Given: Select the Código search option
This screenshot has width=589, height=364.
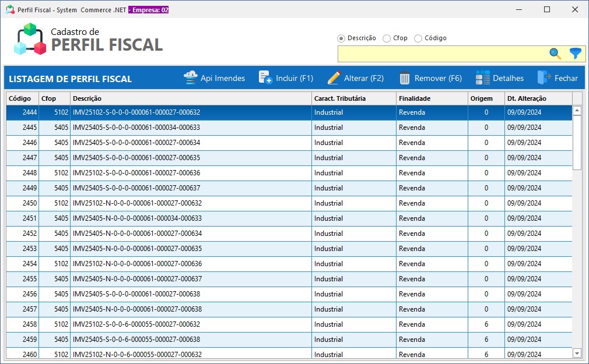Looking at the screenshot, I should tap(417, 38).
